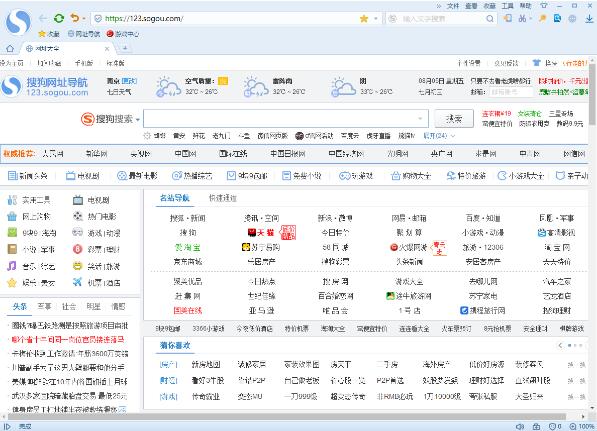Open the 中国日报网 link
Screen dimensions: 597x431
click(287, 153)
